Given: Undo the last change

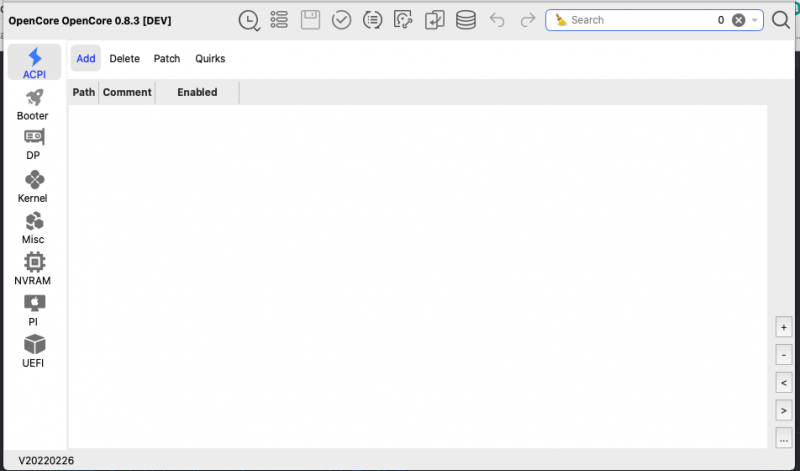Looking at the screenshot, I should (x=497, y=20).
